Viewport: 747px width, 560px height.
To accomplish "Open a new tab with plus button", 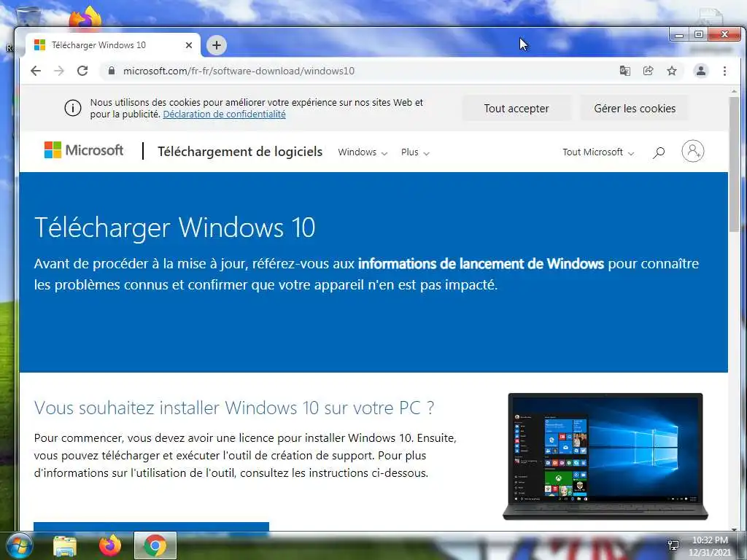I will (217, 45).
